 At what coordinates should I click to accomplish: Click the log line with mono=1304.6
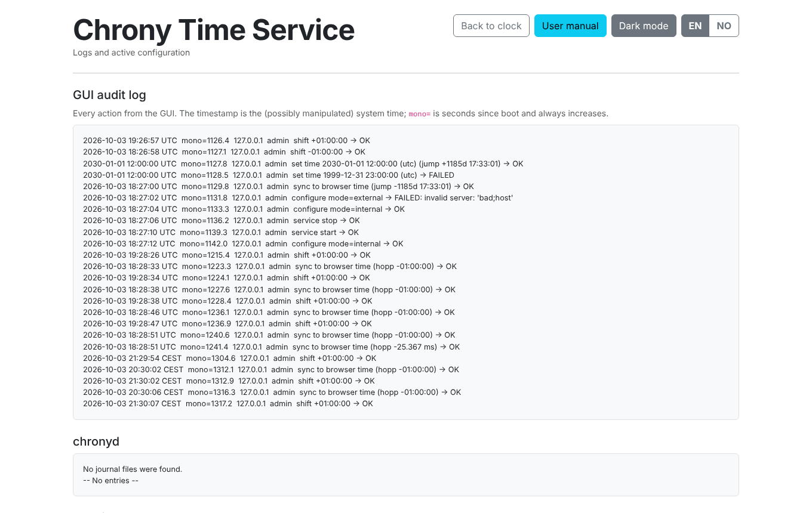click(229, 358)
